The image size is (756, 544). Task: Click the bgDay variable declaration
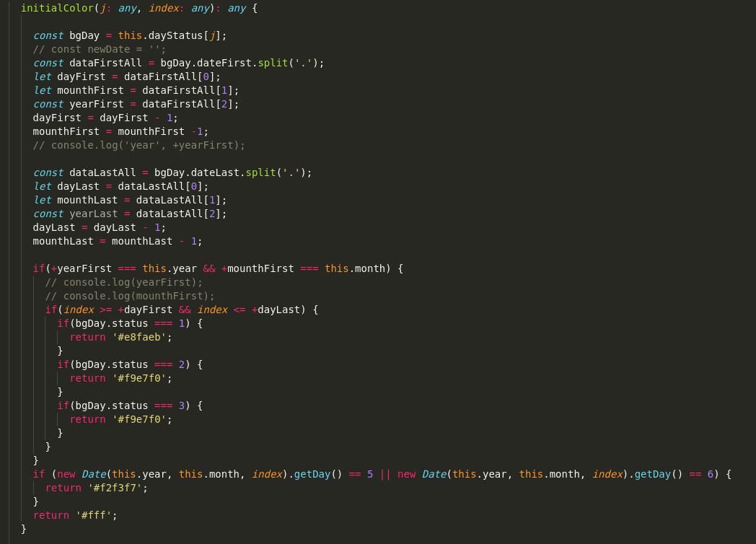(84, 35)
